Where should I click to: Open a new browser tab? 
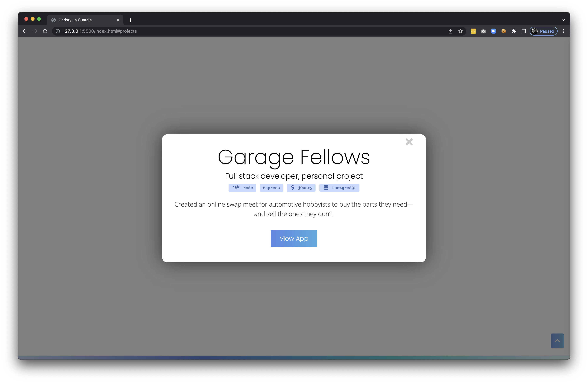pos(130,20)
